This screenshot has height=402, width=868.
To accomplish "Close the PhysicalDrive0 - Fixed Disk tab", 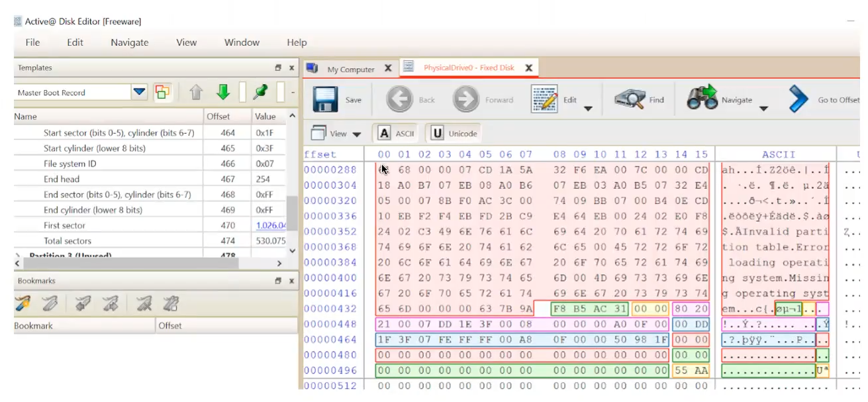I will click(528, 68).
